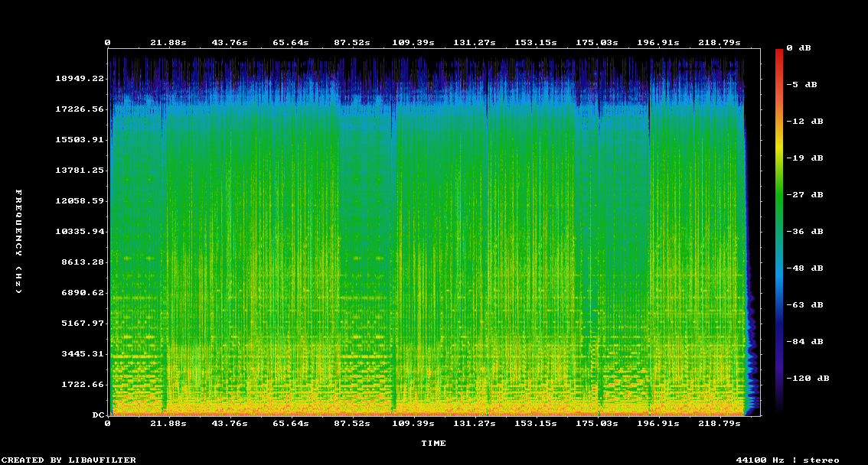868x465 pixels.
Task: Click the CREATED BY LIBAVFILTER text
Action: (69, 460)
